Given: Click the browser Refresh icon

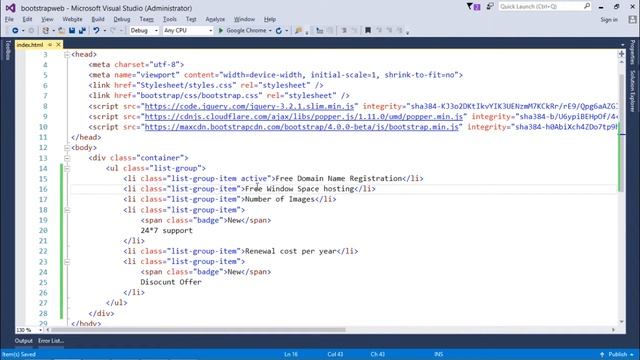Looking at the screenshot, I should coord(279,31).
